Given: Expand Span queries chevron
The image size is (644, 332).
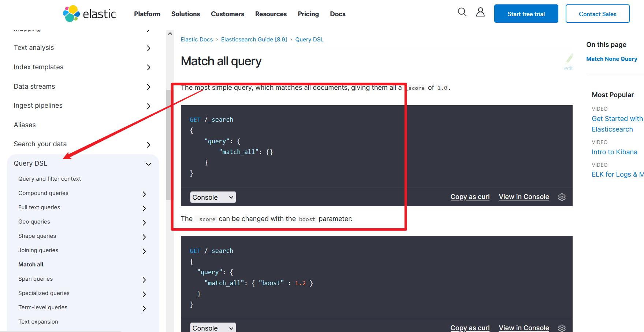Looking at the screenshot, I should (x=144, y=280).
